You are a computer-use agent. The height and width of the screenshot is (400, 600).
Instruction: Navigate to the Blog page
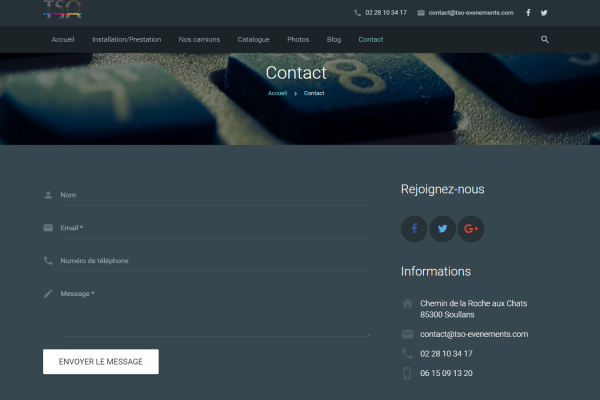tap(334, 39)
